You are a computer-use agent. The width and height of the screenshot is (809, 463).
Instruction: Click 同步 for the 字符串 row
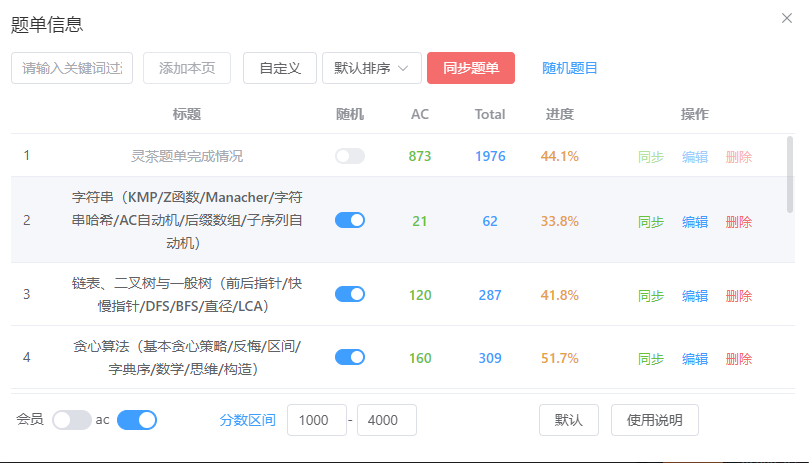pos(651,222)
